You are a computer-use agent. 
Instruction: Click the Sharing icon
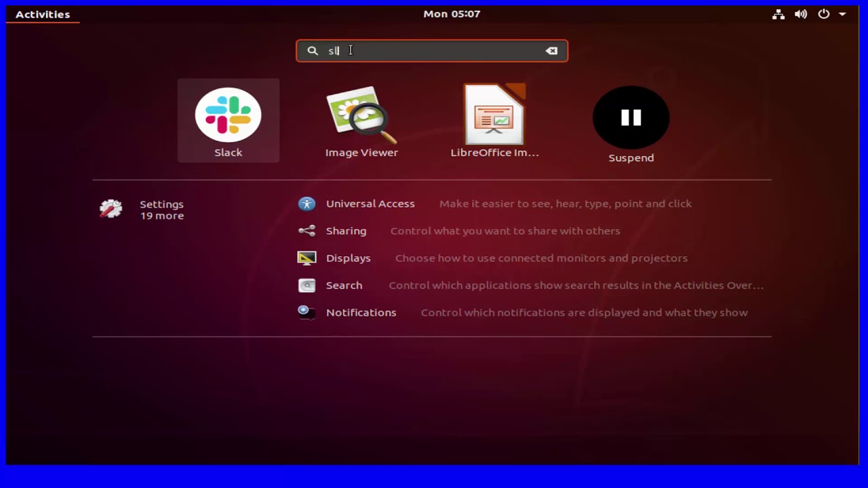(307, 230)
